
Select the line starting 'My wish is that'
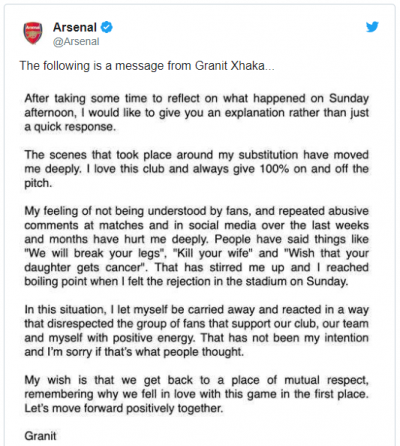[x=197, y=380]
